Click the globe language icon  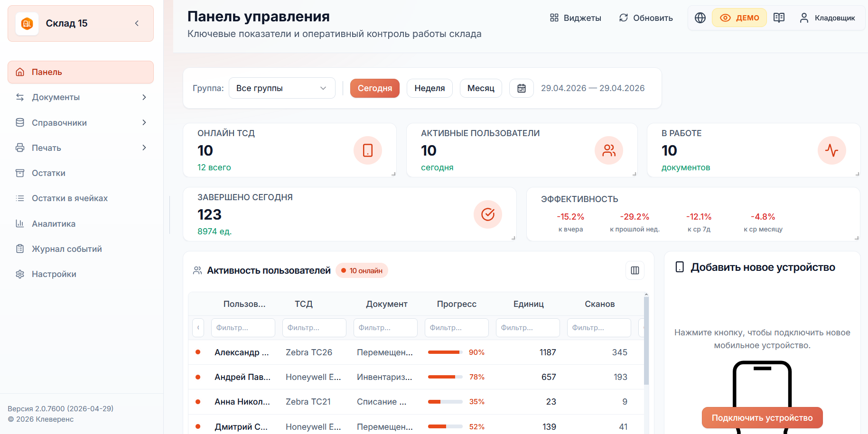(700, 18)
